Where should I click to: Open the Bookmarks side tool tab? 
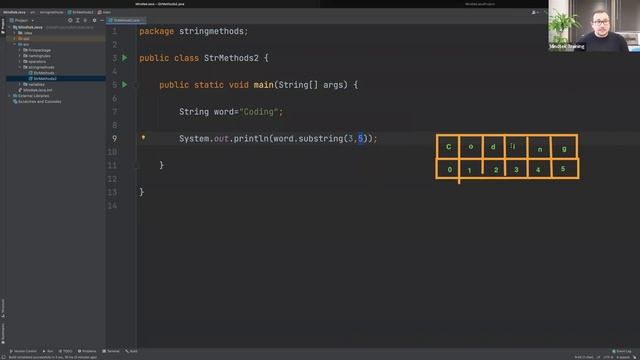coord(3,333)
